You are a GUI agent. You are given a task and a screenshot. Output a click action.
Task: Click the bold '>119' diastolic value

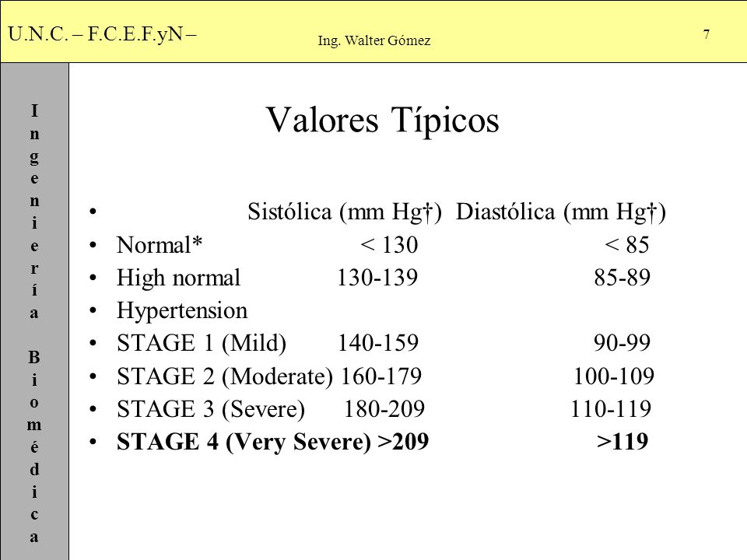[622, 442]
